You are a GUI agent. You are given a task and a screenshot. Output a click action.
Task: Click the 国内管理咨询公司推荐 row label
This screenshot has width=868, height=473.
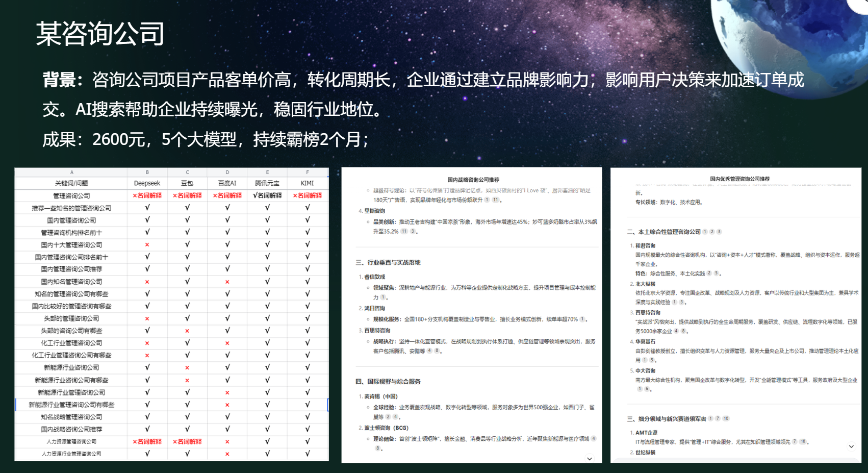coord(71,269)
